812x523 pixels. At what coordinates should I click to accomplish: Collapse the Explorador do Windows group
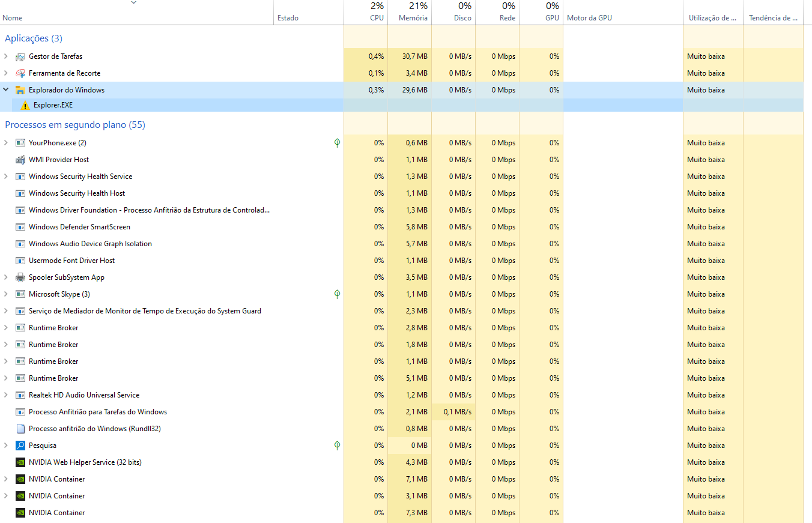6,90
